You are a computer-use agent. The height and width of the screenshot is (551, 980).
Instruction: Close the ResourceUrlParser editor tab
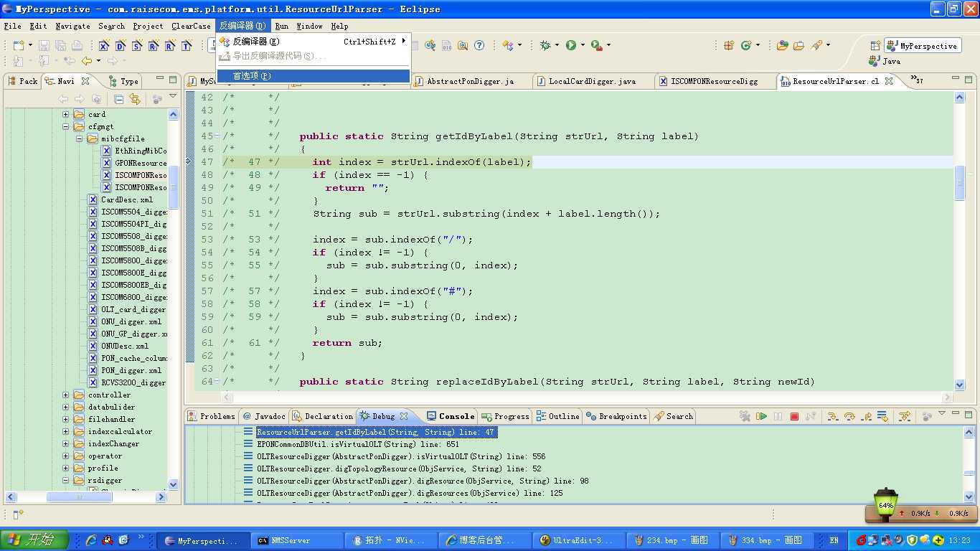tap(889, 81)
